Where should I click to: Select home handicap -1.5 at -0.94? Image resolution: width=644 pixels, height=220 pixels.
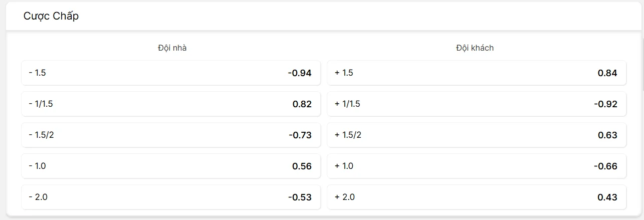[171, 73]
